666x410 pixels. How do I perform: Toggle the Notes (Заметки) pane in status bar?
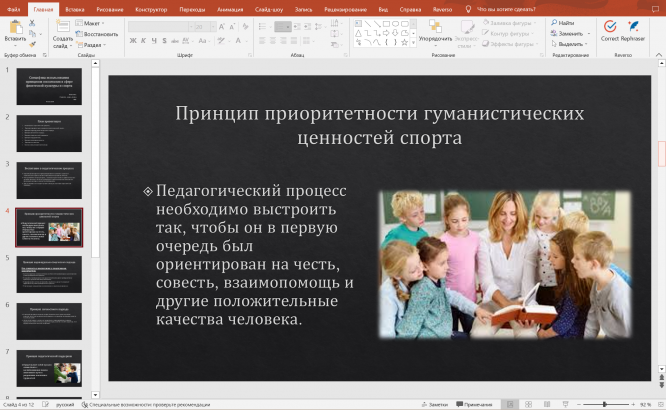click(x=434, y=404)
